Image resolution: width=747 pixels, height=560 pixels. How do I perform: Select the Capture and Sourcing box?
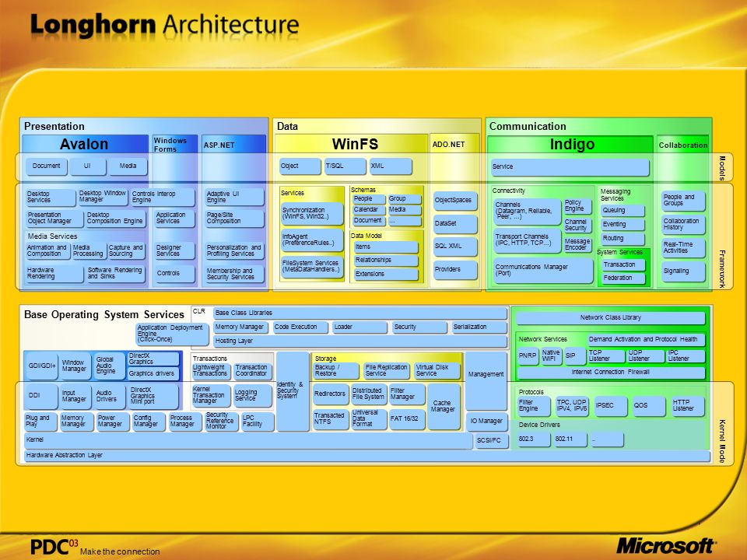[126, 251]
